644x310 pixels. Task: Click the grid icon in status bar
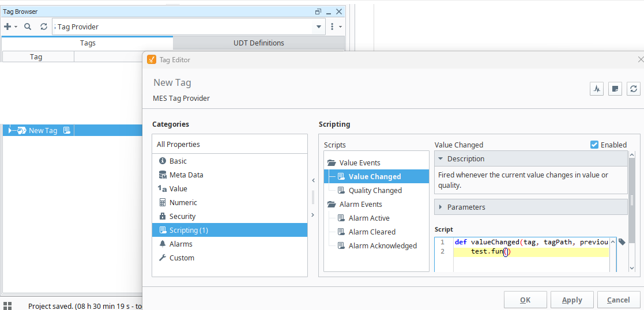(x=7, y=306)
